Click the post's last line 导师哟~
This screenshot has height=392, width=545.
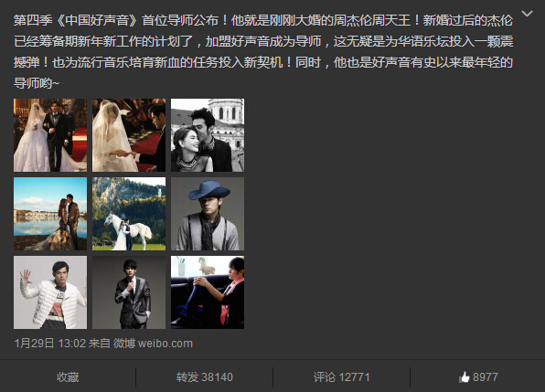tap(37, 83)
